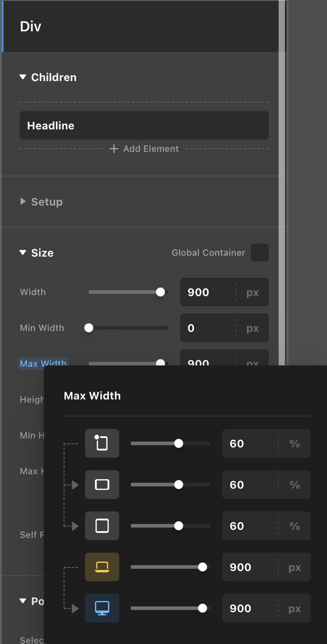Toggle the Global Container checkbox
Viewport: 327px width, 644px height.
[260, 253]
